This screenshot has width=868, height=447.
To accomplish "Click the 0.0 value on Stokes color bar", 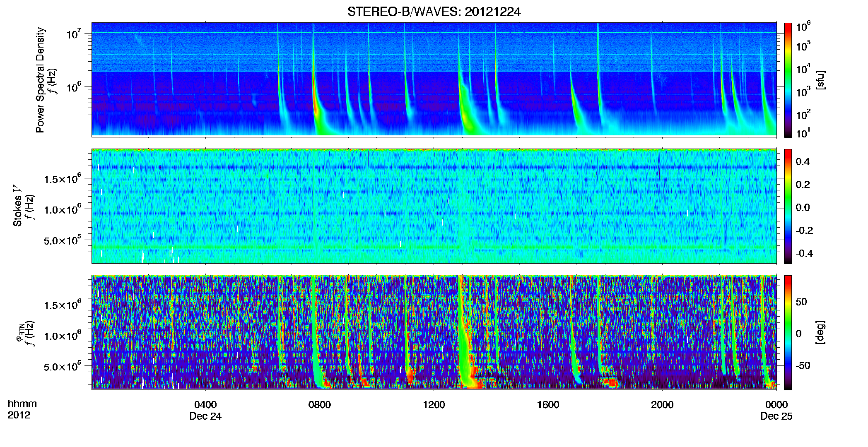I will coord(803,208).
